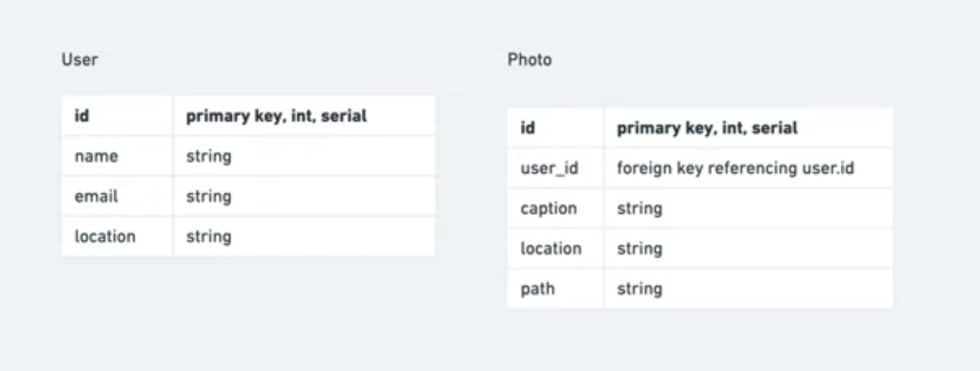Select the name field in User table
980x371 pixels.
pyautogui.click(x=96, y=156)
